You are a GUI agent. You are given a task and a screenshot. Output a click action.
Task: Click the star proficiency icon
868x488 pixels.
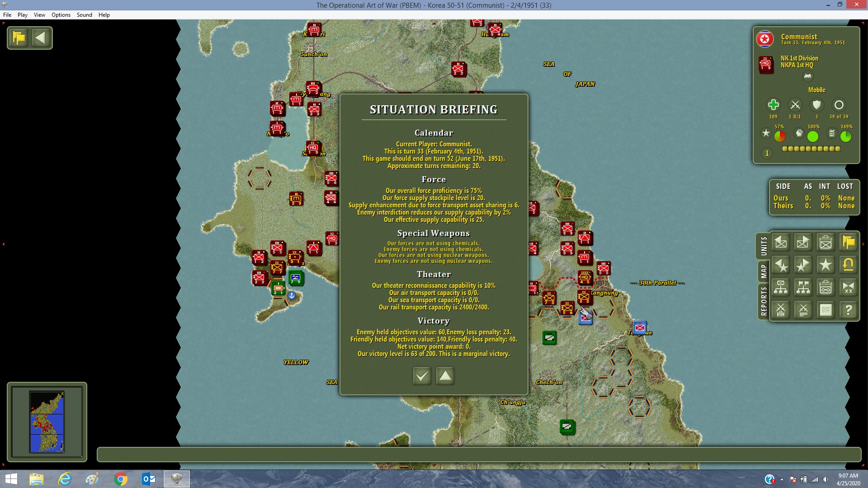tap(766, 133)
